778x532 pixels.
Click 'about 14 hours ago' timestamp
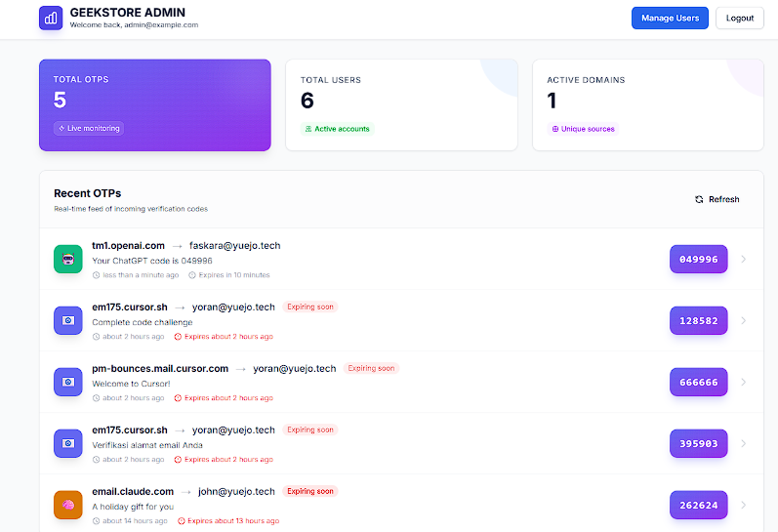coord(135,521)
